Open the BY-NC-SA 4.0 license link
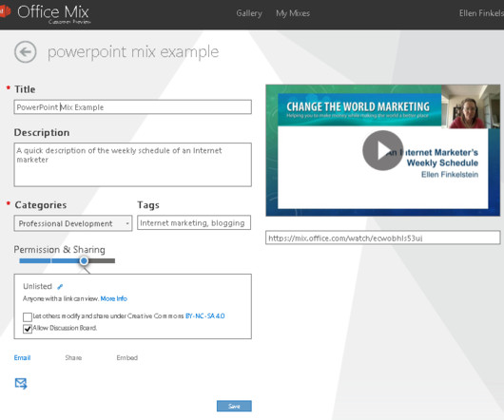The width and height of the screenshot is (504, 420). tap(205, 316)
